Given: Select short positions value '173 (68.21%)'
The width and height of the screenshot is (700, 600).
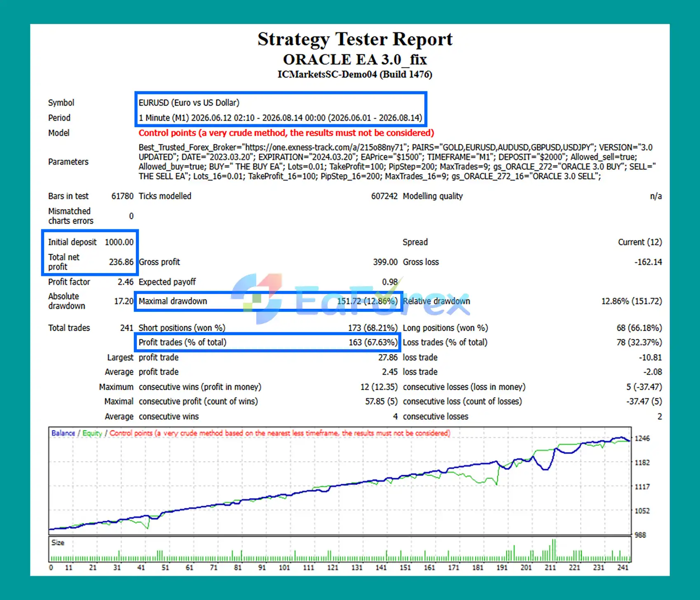Looking at the screenshot, I should pos(372,328).
